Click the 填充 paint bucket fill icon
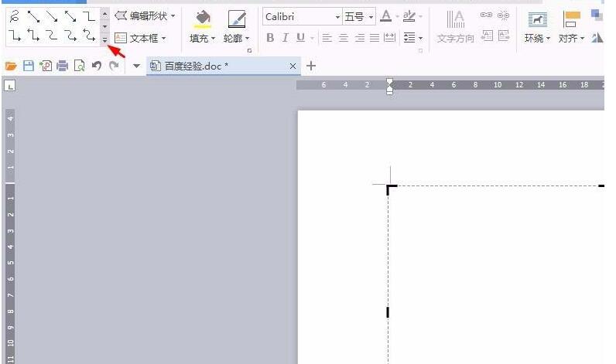This screenshot has height=364, width=616. [x=203, y=19]
